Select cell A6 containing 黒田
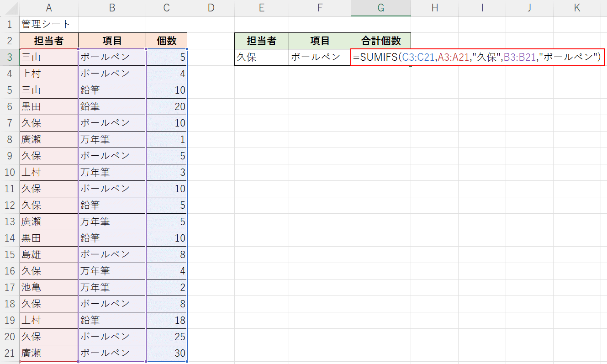607x364 pixels. (49, 106)
